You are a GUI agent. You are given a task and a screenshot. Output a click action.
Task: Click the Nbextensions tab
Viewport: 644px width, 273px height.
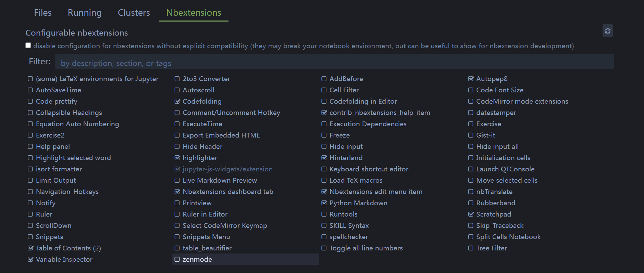tap(194, 13)
